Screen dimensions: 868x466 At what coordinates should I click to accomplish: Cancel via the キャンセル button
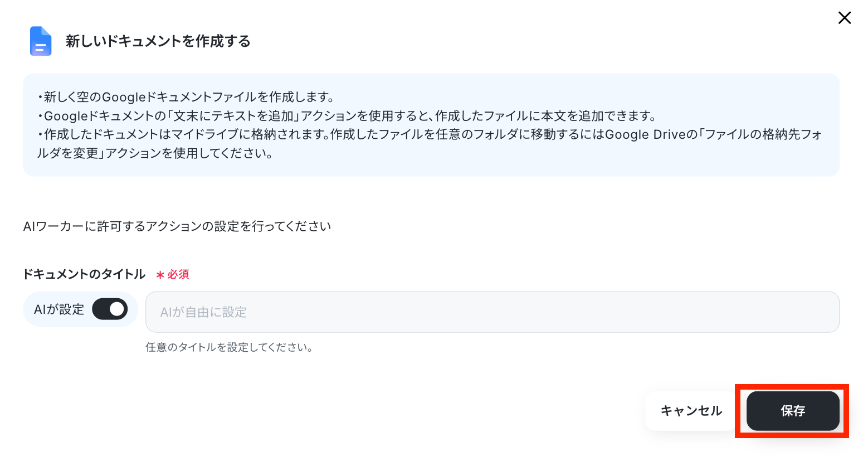691,411
